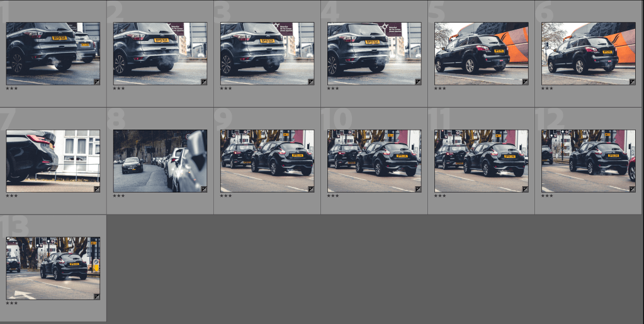The height and width of the screenshot is (324, 644).
Task: Select thumbnail 5 with the orange bus
Action: click(x=481, y=53)
